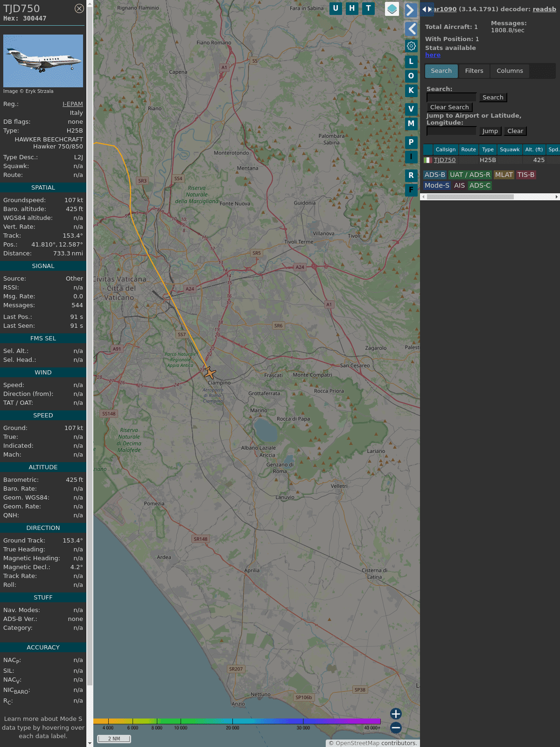Screen dimensions: 560x747
Task: Toggle the T map button
Action: click(x=368, y=8)
